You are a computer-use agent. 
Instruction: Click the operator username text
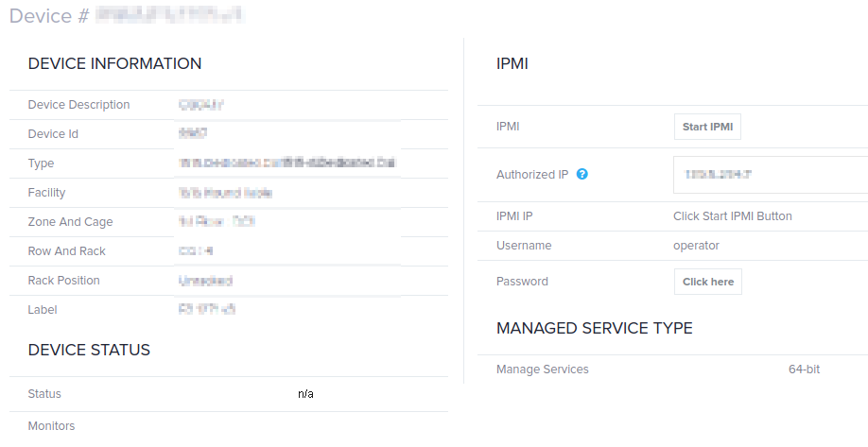coord(697,246)
